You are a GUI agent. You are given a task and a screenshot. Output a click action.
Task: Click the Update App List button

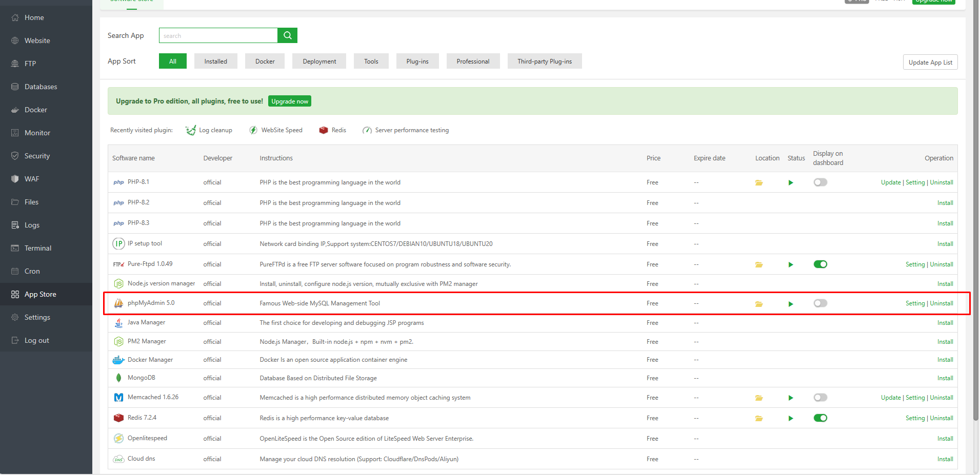coord(930,63)
